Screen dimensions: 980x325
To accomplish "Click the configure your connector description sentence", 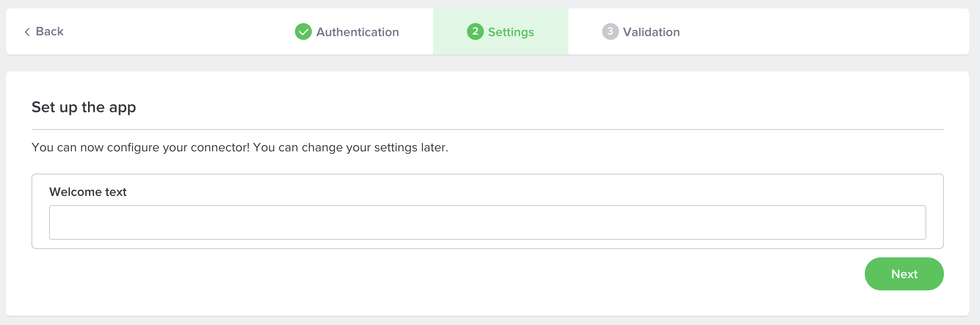I will 240,148.
